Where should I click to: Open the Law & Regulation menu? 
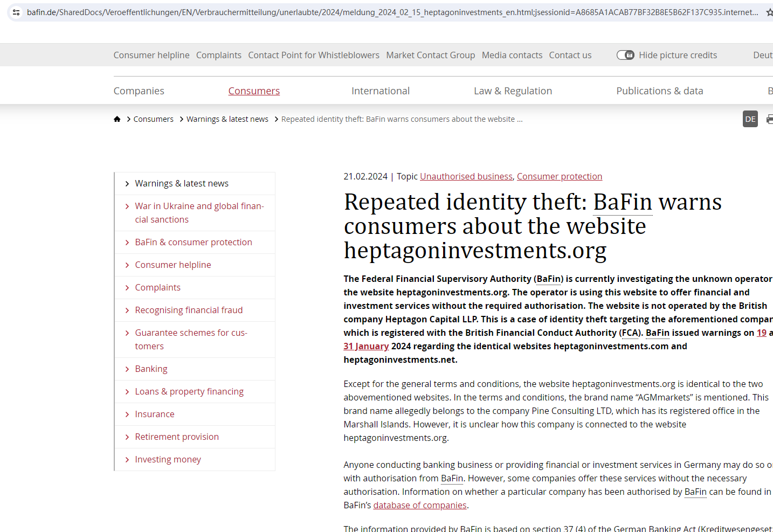click(x=513, y=91)
